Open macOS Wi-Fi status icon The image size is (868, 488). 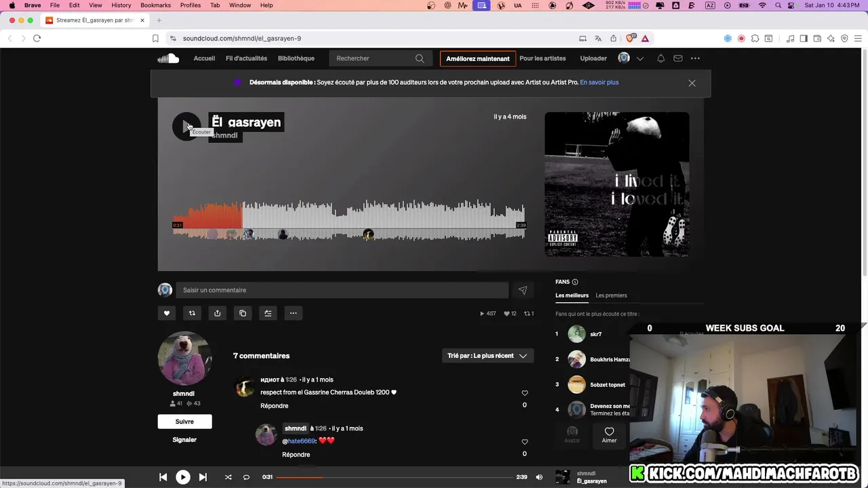762,5
